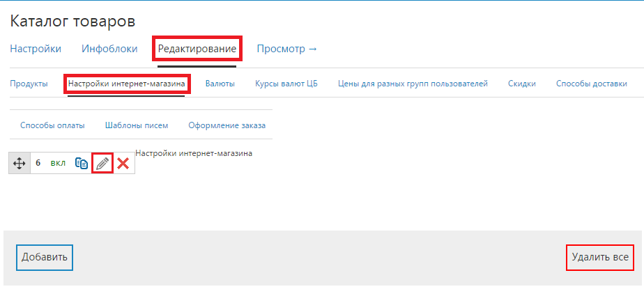Toggle the green 'вкл' enabled status

58,163
